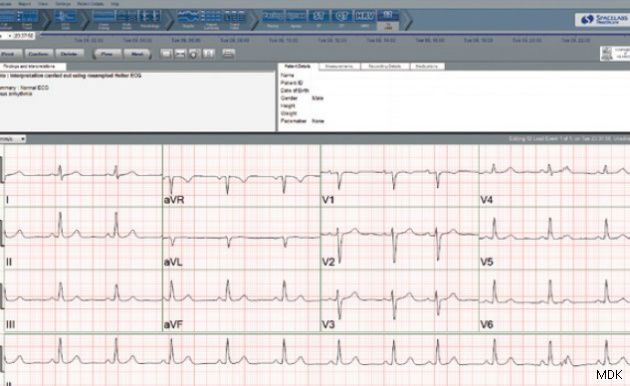Click the Pacemaker value None

pyautogui.click(x=317, y=121)
